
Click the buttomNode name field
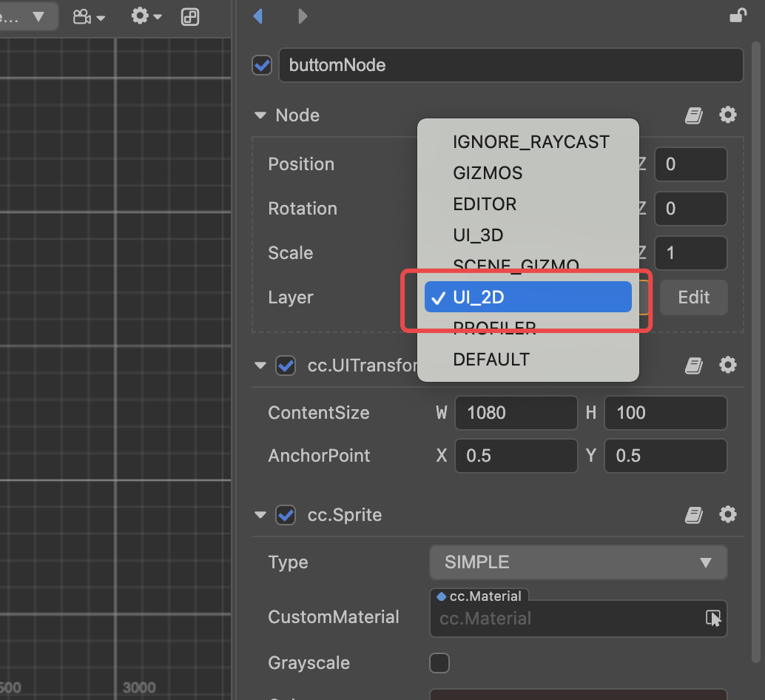tap(510, 65)
